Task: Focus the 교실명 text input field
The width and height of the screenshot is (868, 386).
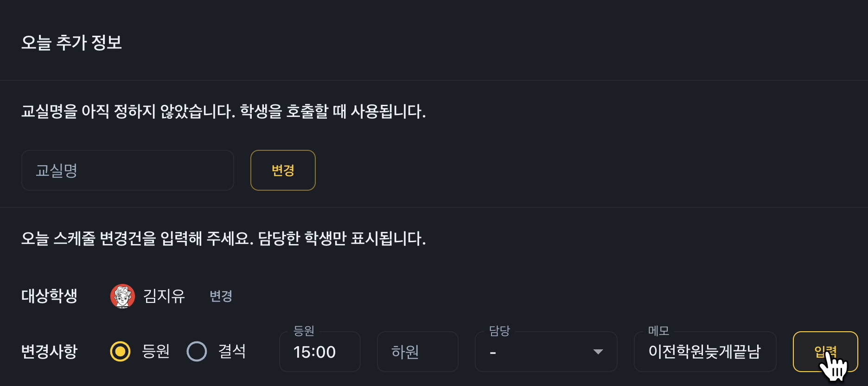Action: click(x=128, y=170)
